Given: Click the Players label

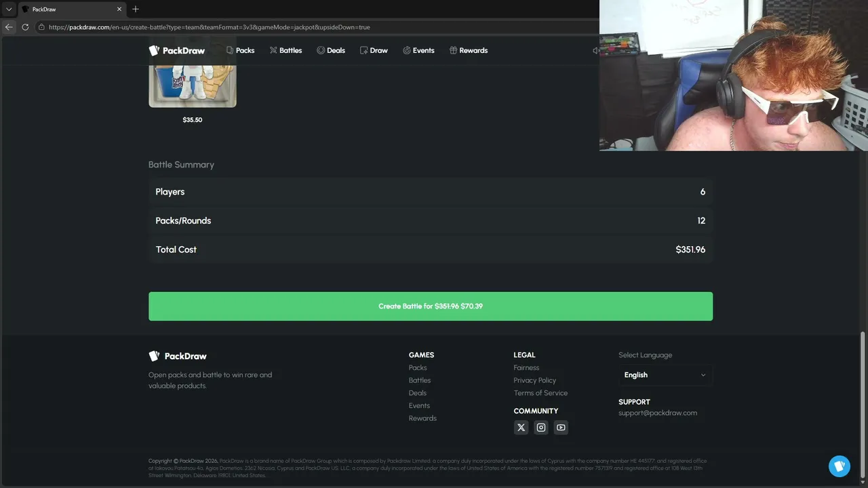Looking at the screenshot, I should coord(170,192).
